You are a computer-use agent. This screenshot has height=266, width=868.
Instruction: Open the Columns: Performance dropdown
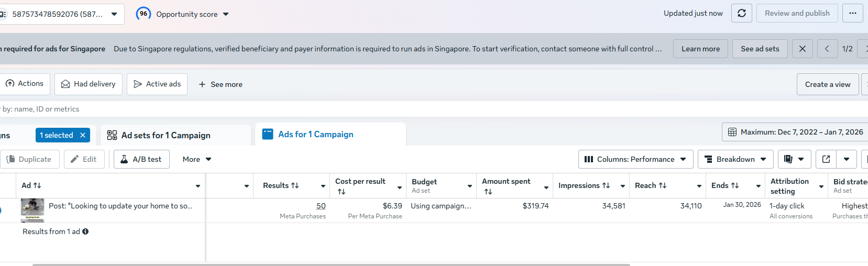click(x=635, y=159)
